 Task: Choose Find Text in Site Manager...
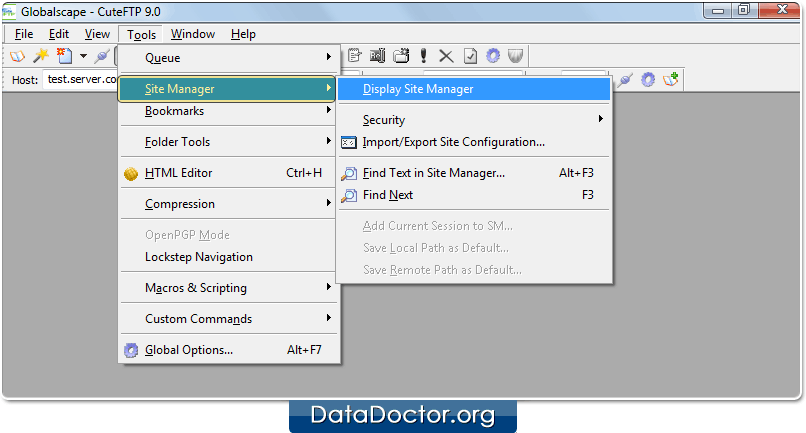474,173
